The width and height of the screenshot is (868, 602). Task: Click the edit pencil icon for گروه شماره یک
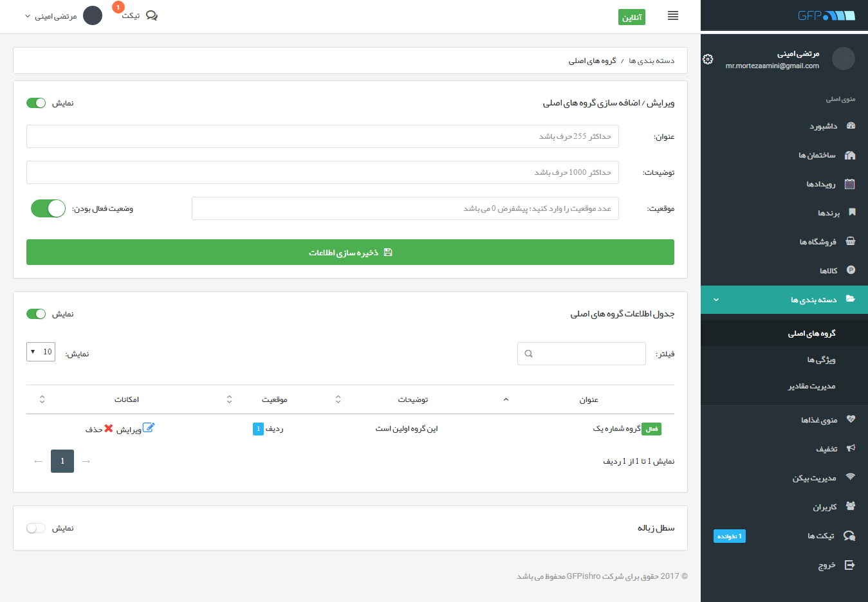[x=149, y=428]
